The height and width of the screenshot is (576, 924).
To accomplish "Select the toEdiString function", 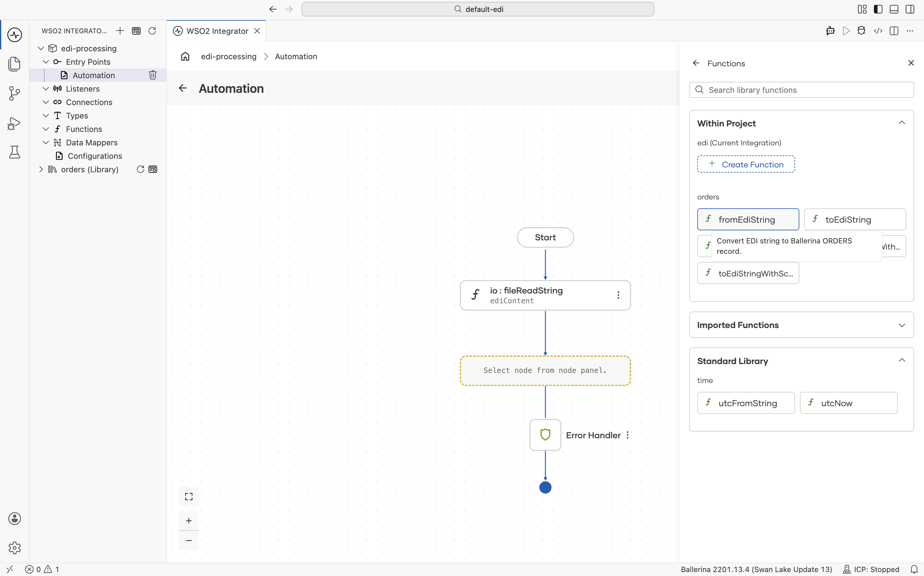I will tap(855, 219).
